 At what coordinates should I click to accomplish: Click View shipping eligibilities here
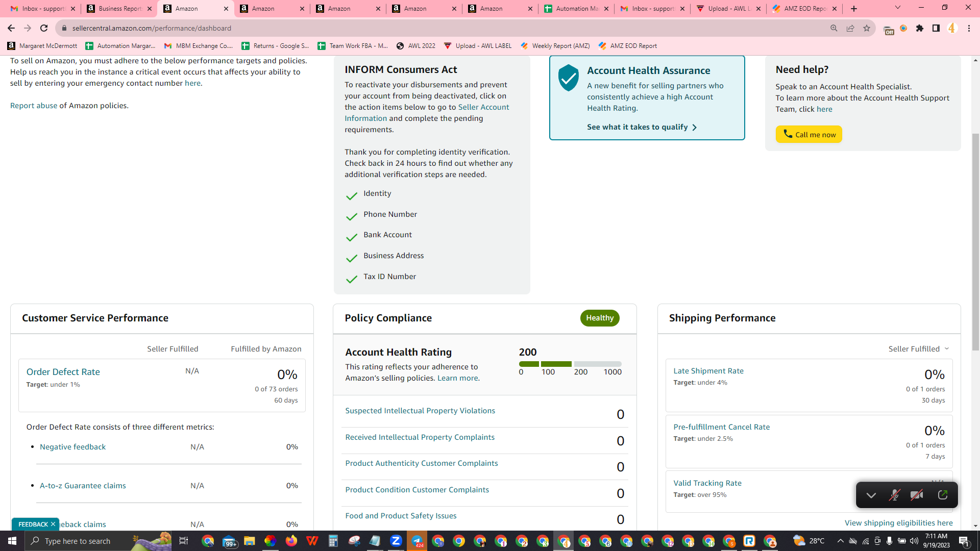pos(899,523)
